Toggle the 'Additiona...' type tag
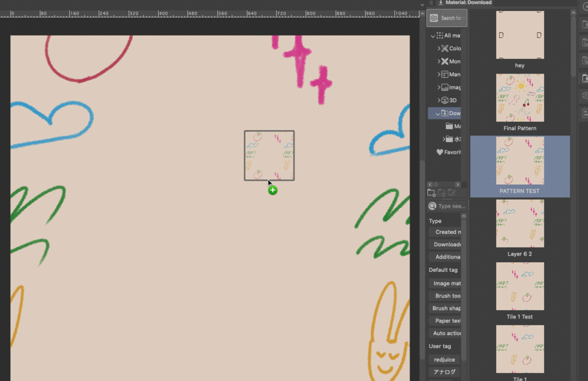 tap(445, 257)
